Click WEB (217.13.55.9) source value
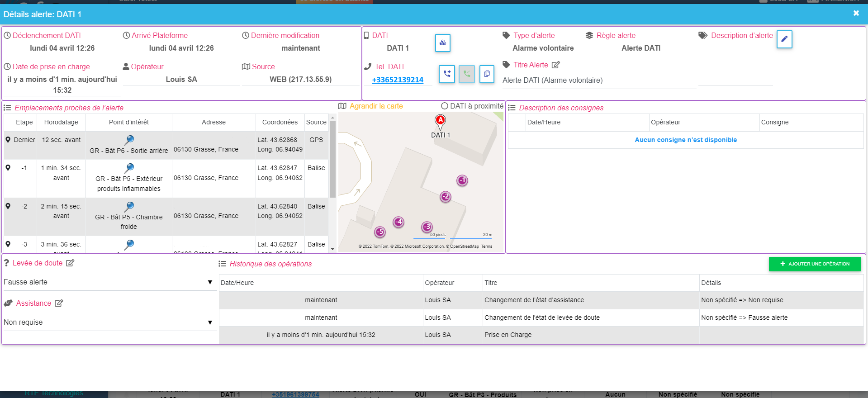868x398 pixels. [x=300, y=79]
